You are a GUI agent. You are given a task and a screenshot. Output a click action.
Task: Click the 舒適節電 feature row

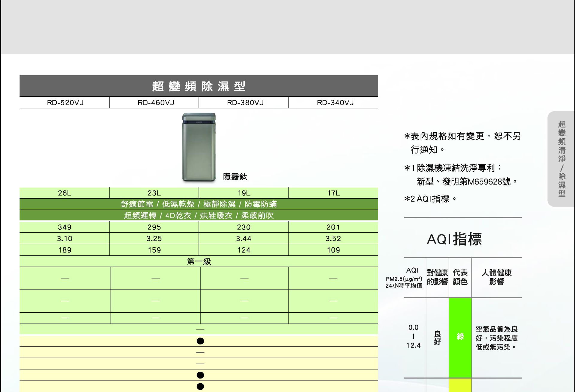199,204
